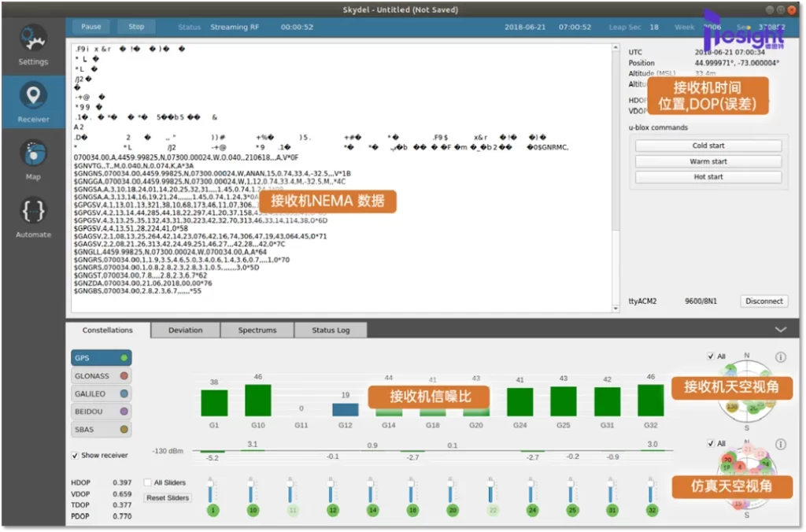This screenshot has height=532, width=806.
Task: Open the Status Log tab
Action: tap(331, 330)
